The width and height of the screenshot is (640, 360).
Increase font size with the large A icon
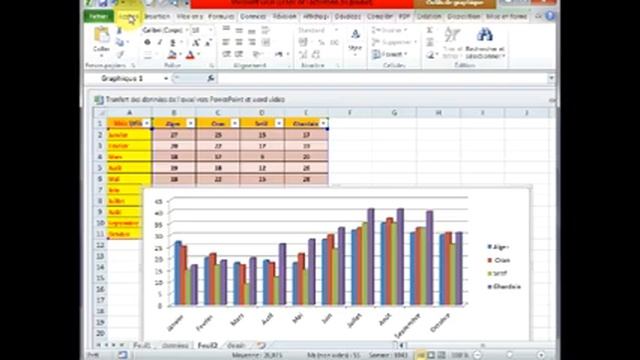pyautogui.click(x=196, y=42)
